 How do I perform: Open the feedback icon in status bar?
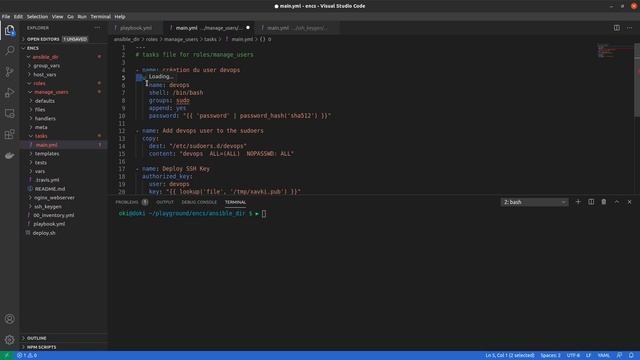point(620,356)
